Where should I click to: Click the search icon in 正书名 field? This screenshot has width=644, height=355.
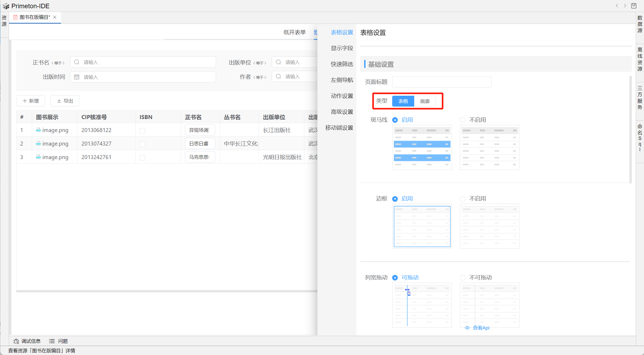click(x=77, y=62)
